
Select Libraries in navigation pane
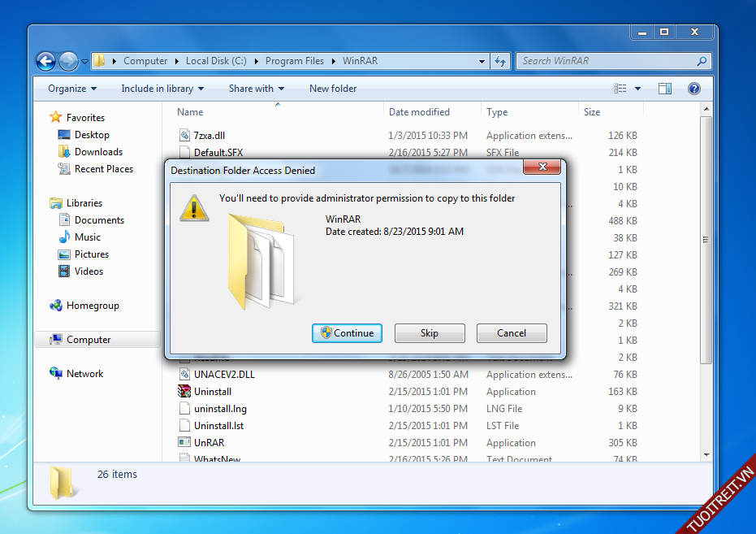(x=84, y=202)
